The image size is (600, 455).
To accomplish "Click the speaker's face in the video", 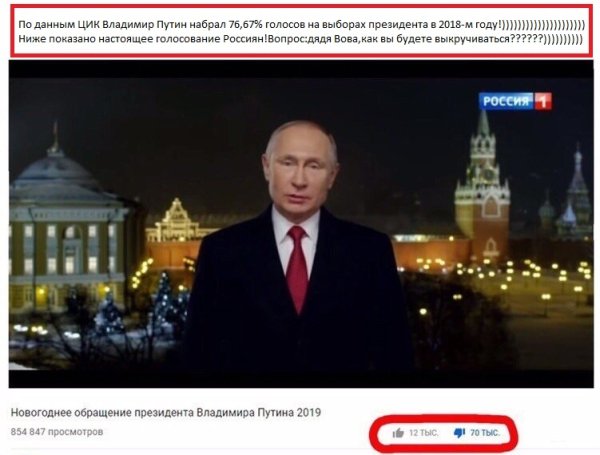I will pos(300,172).
